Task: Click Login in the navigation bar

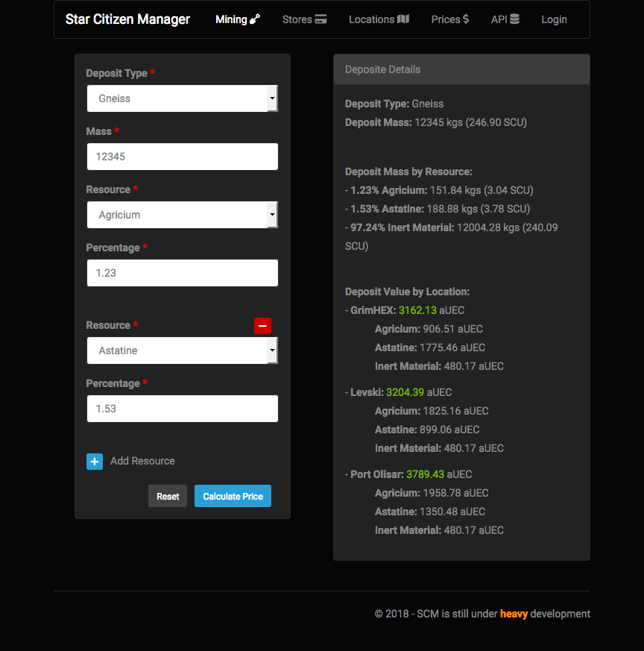Action: 554,19
